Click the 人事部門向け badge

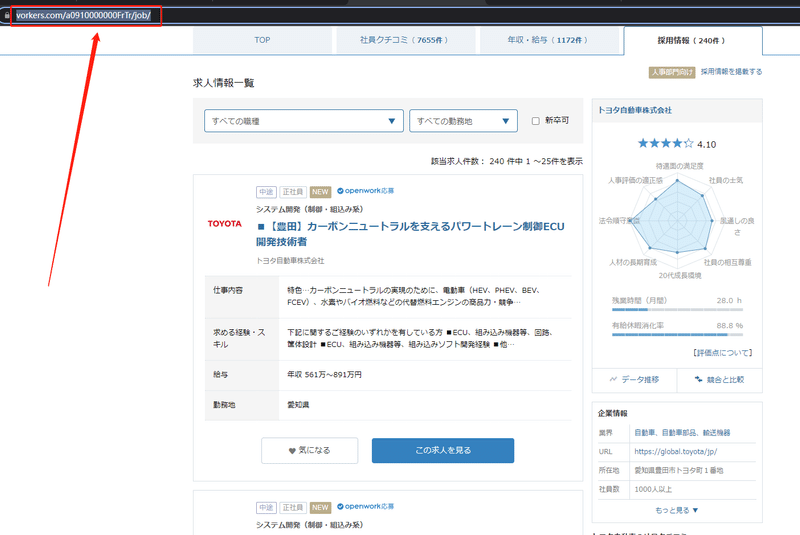tap(672, 72)
